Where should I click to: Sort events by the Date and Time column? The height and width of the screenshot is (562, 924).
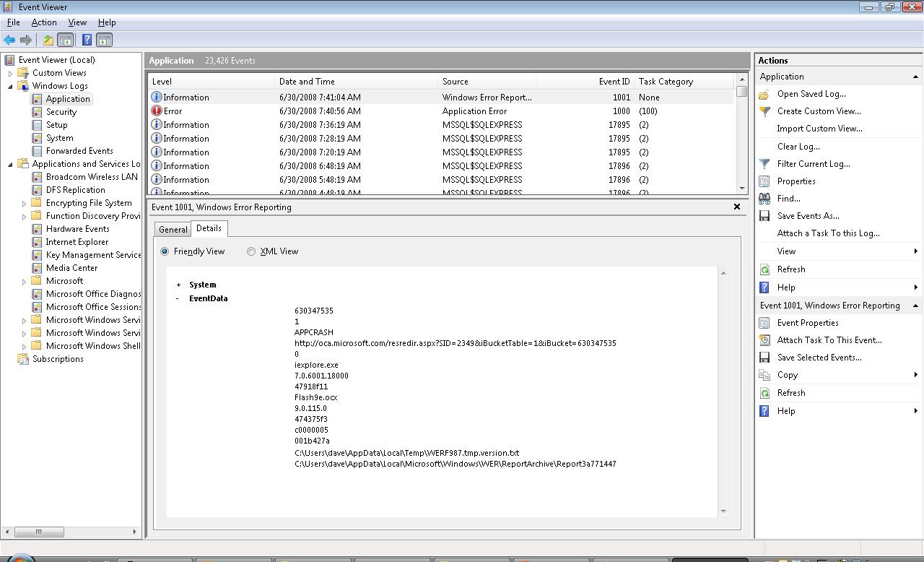(x=357, y=82)
